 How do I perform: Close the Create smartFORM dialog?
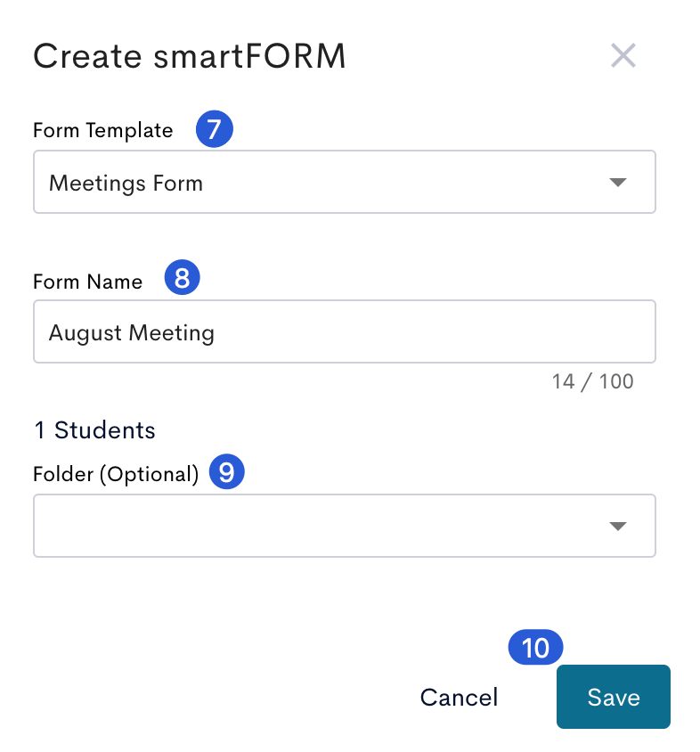tap(623, 55)
